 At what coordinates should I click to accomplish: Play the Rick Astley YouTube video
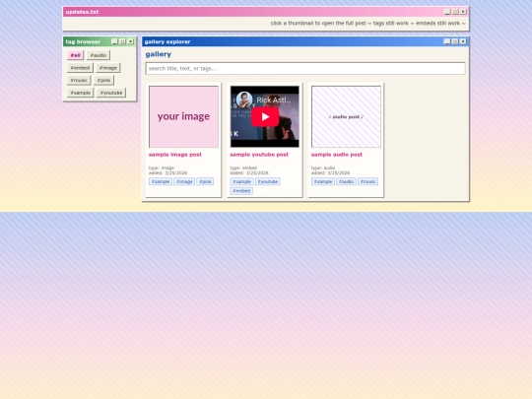coord(265,116)
